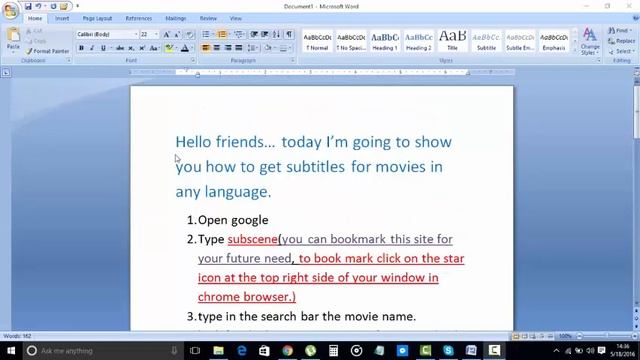Screen dimensions: 640x360
Task: Click the Word count in status bar
Action: [17, 336]
